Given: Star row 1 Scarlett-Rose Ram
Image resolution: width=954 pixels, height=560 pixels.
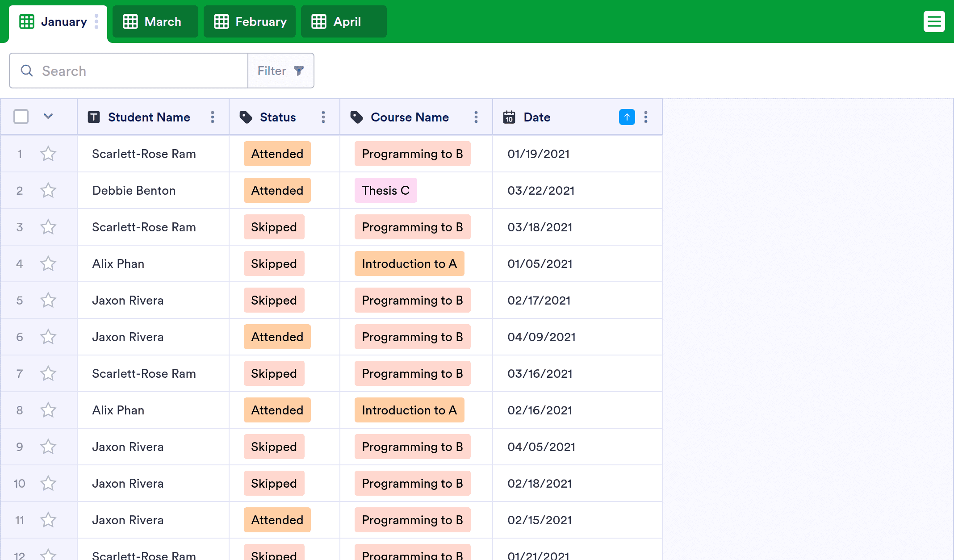Looking at the screenshot, I should (x=48, y=154).
